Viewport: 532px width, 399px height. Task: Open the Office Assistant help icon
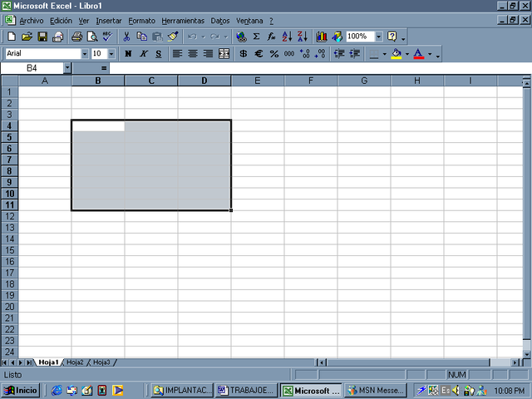392,37
